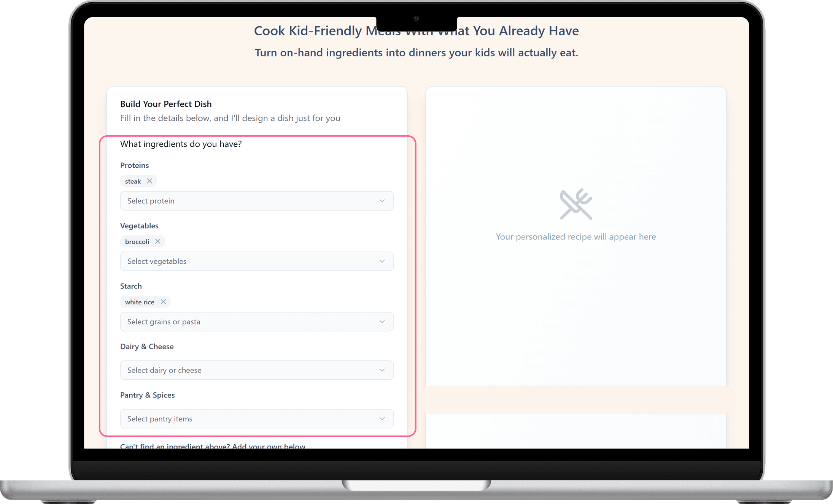833x504 pixels.
Task: Click the Cook Kid-Friendly Meals page title
Action: pos(416,31)
